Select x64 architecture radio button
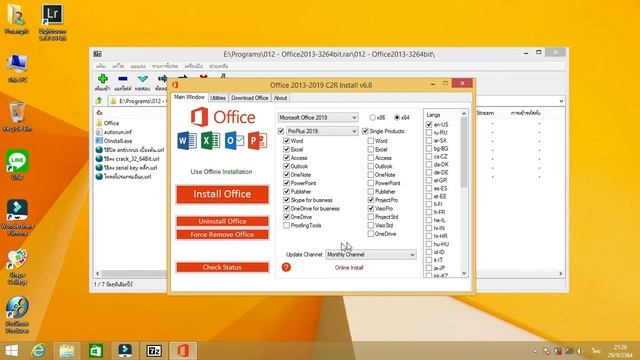This screenshot has height=360, width=640. (397, 118)
